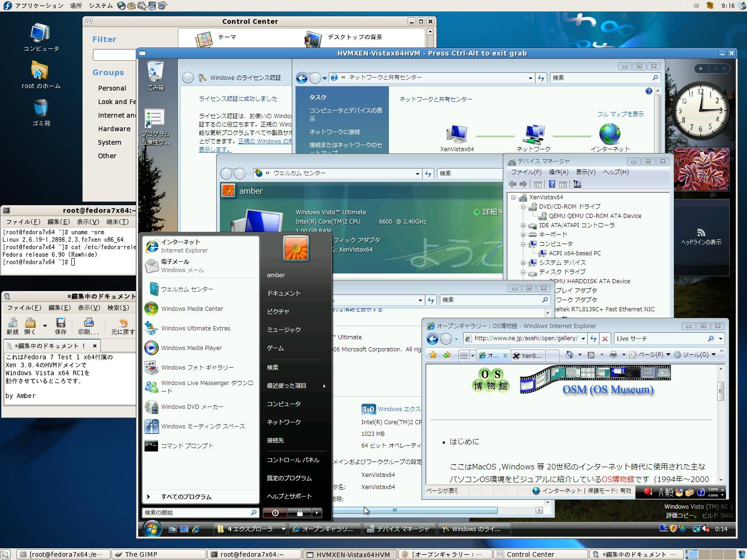The height and width of the screenshot is (560, 747).
Task: Open the Device Manager Action menu
Action: pos(558,172)
